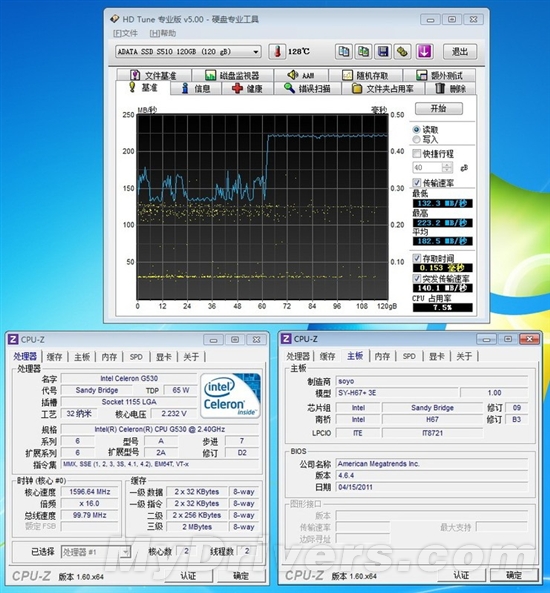The width and height of the screenshot is (550, 593).
Task: Click the copy screenshot to clipboard icon
Action: coord(363,51)
